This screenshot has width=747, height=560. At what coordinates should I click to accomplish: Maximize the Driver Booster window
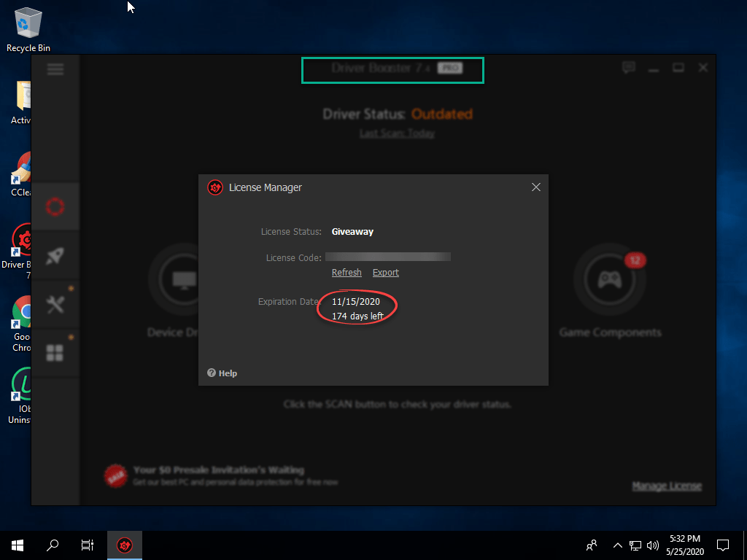pos(678,68)
